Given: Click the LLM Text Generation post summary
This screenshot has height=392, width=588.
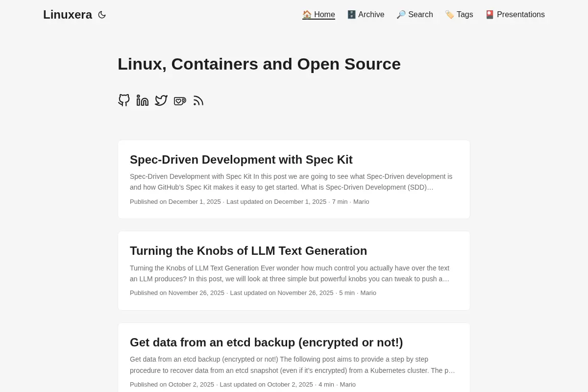Looking at the screenshot, I should tap(291, 273).
